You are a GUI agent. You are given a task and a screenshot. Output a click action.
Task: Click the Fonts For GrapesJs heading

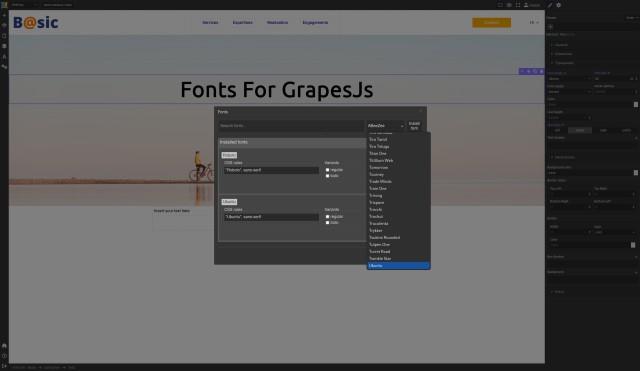276,89
